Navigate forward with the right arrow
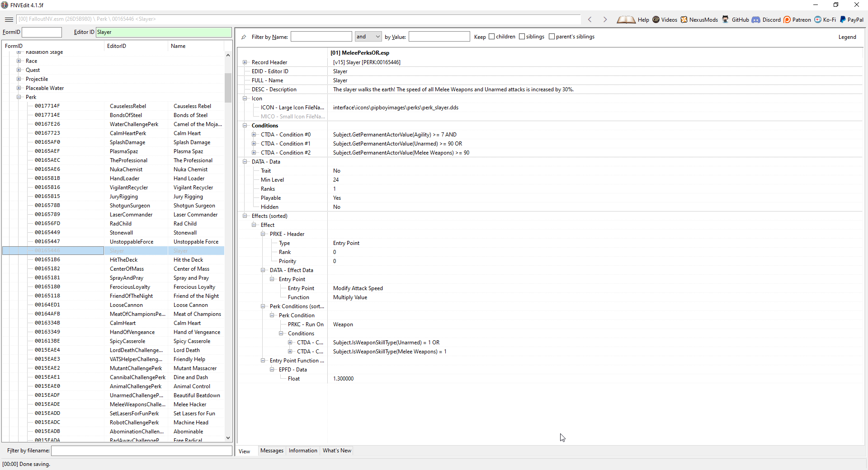The height and width of the screenshot is (470, 868). [605, 19]
